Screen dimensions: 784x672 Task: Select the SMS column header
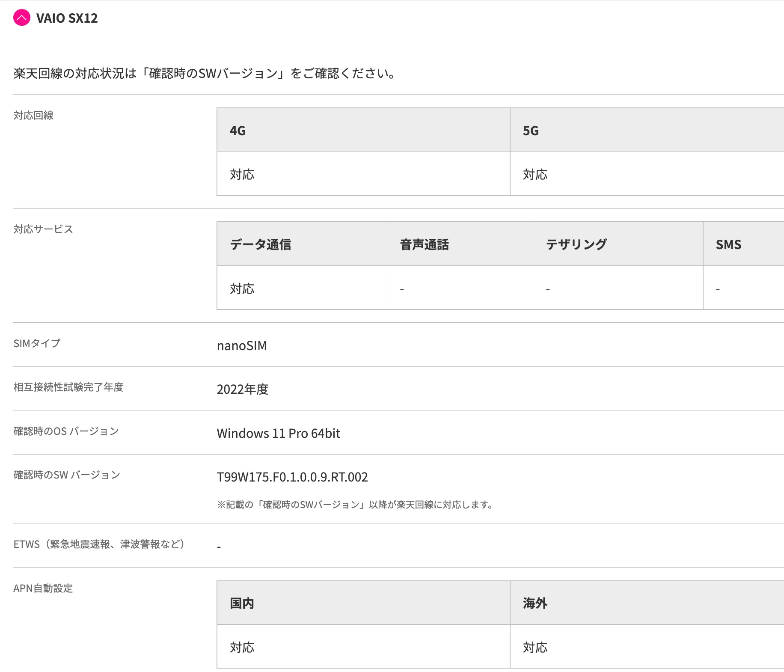pos(744,244)
